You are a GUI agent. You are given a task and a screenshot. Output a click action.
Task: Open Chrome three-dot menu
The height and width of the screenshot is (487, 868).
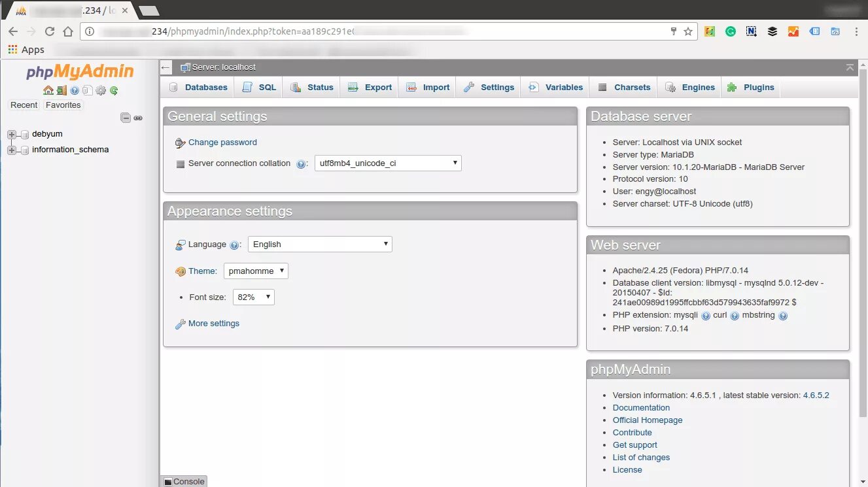[856, 31]
